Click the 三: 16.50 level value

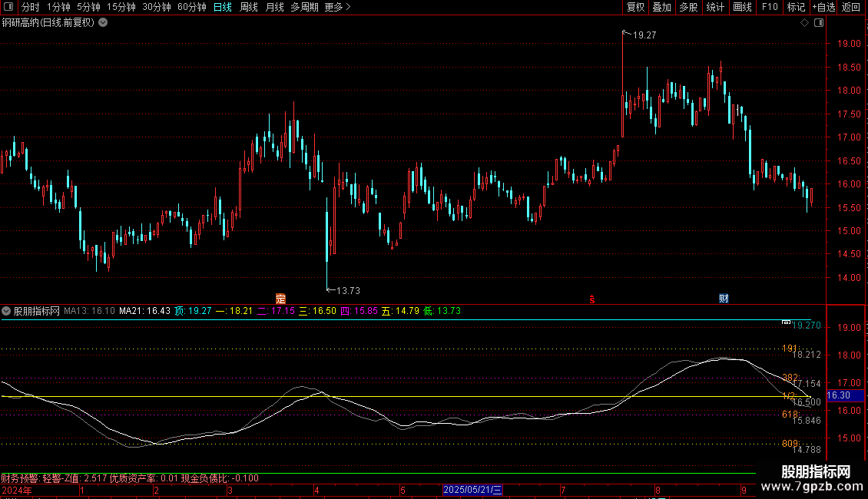coord(318,311)
